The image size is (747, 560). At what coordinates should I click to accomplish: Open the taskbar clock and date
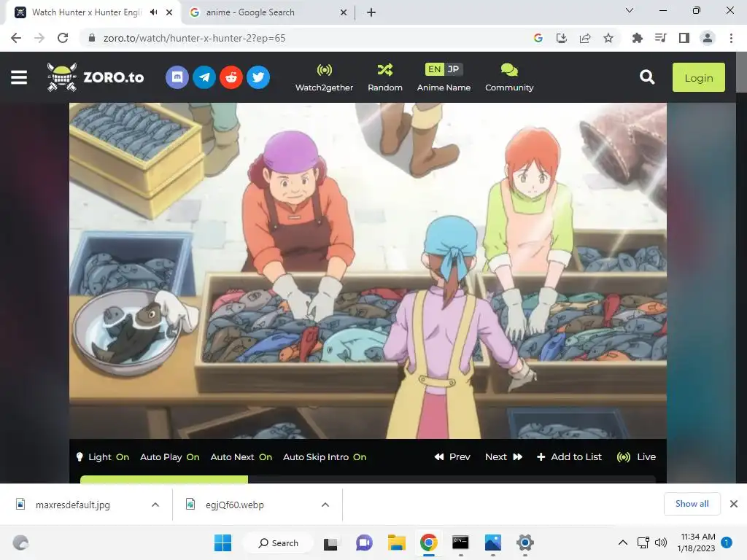point(696,542)
